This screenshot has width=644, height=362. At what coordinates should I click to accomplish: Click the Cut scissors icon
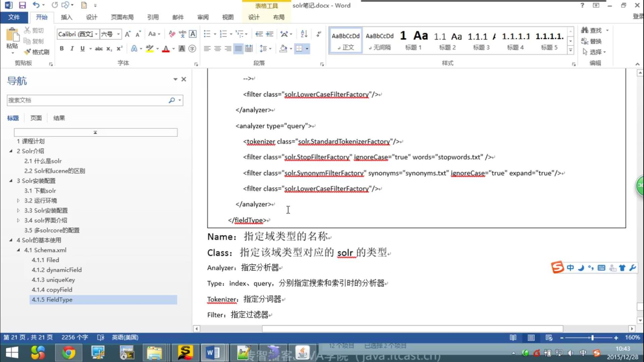point(28,31)
